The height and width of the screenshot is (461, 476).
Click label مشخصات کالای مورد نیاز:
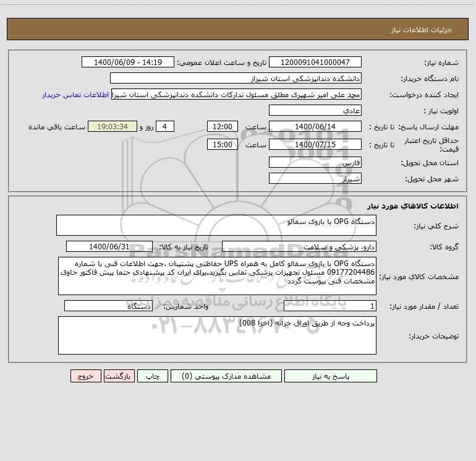pyautogui.click(x=419, y=277)
